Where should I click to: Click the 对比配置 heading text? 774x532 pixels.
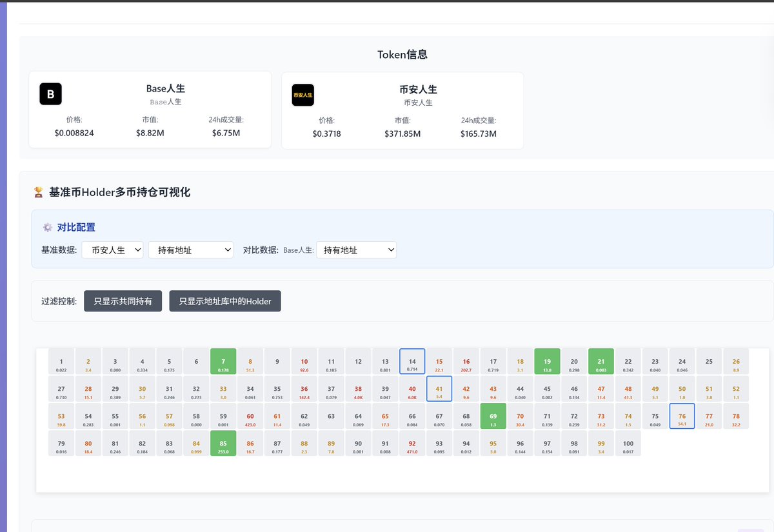point(77,227)
